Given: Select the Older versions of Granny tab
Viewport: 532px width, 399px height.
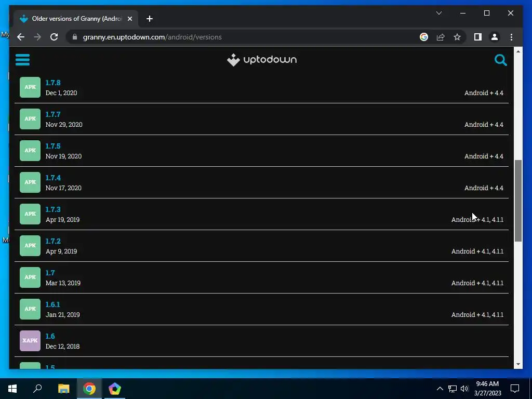Looking at the screenshot, I should pyautogui.click(x=76, y=19).
